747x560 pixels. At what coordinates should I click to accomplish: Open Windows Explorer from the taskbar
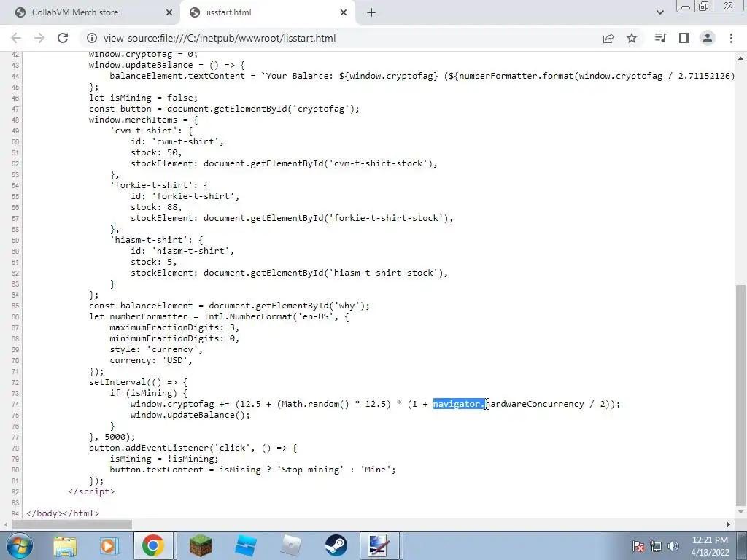[x=65, y=545]
